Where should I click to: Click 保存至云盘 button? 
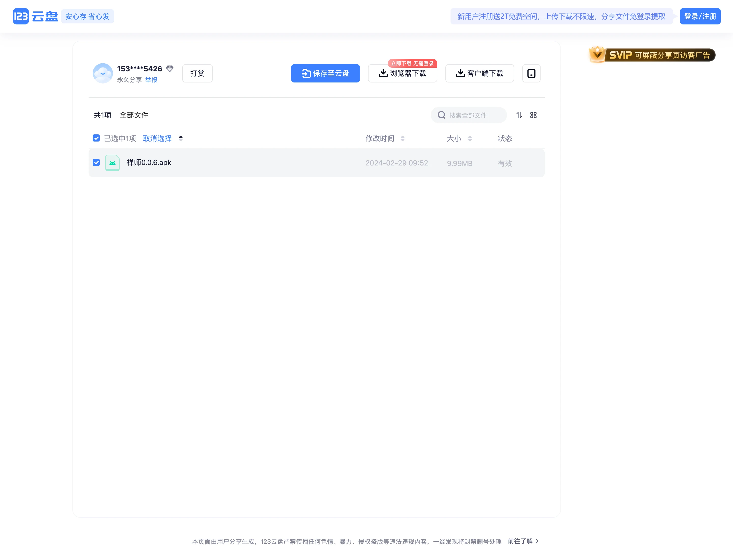(325, 73)
